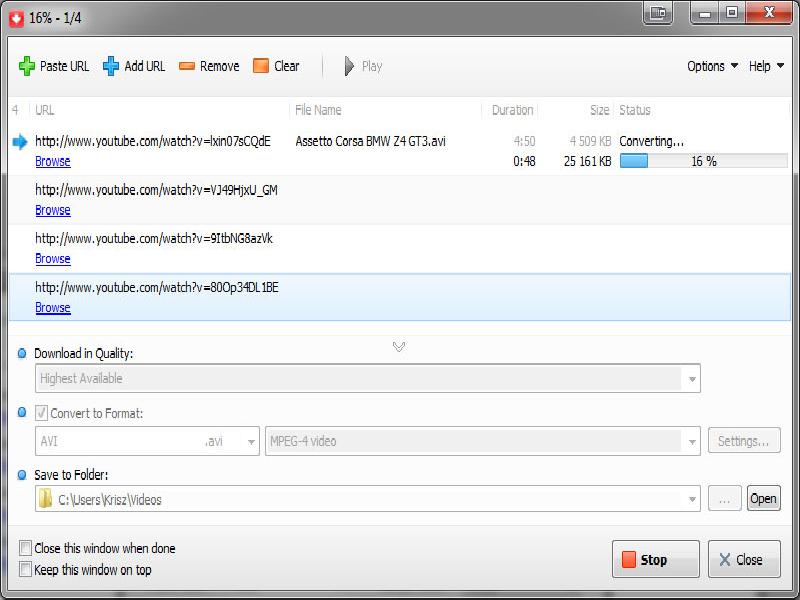The image size is (800, 600).
Task: Click the 25 161 KB size value
Action: coord(587,161)
